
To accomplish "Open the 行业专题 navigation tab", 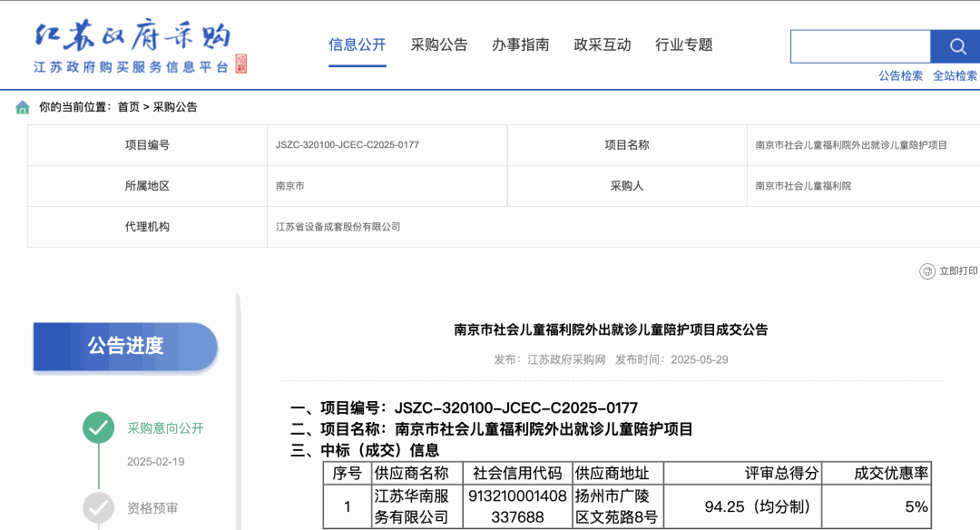I will [684, 45].
